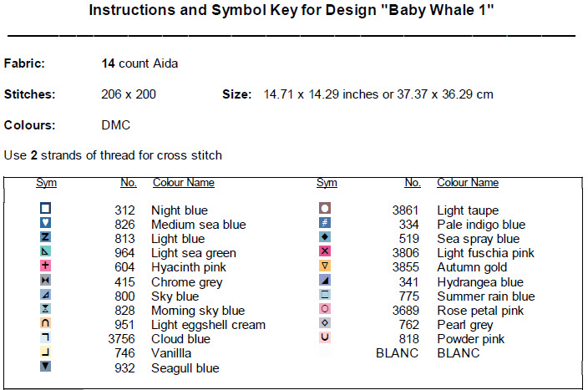
Task: Click the Seagull blue symbol icon
Action: [46, 367]
